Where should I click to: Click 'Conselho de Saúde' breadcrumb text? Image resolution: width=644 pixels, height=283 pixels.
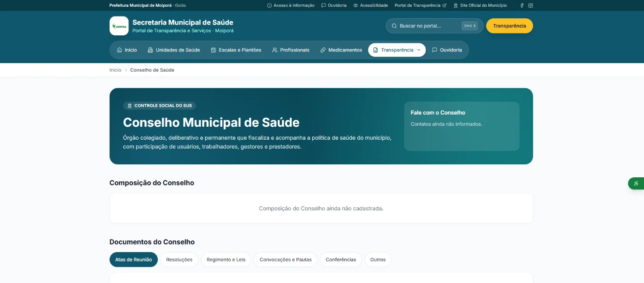pos(152,70)
